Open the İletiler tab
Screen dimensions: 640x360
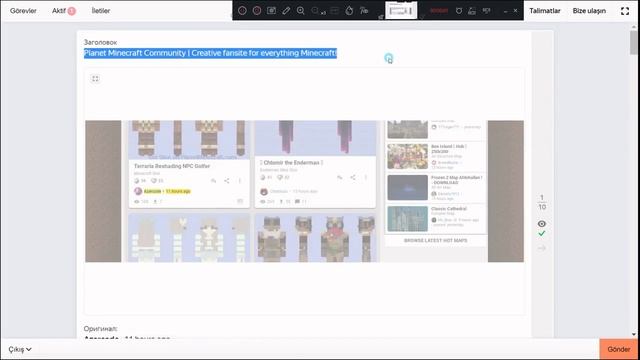(101, 11)
